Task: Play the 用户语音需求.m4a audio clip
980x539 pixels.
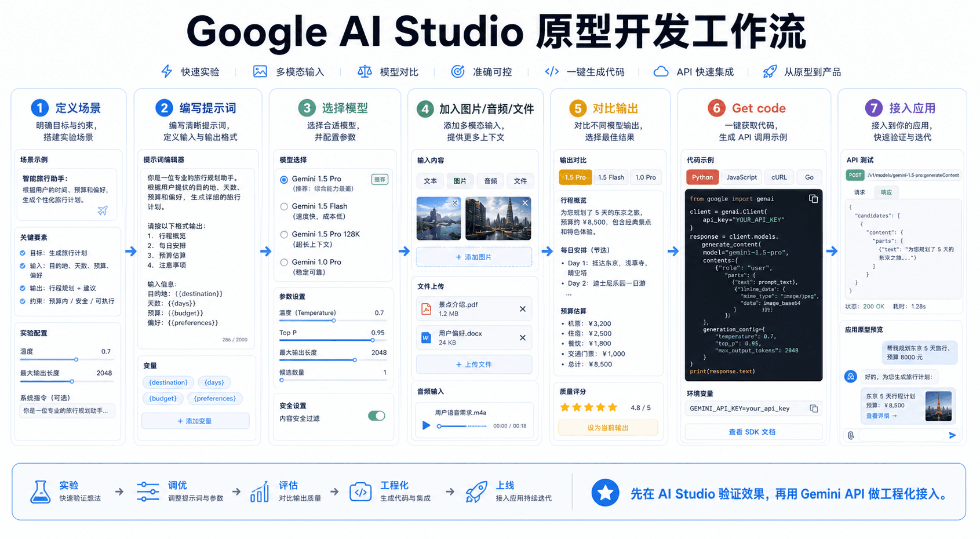Action: click(x=426, y=425)
